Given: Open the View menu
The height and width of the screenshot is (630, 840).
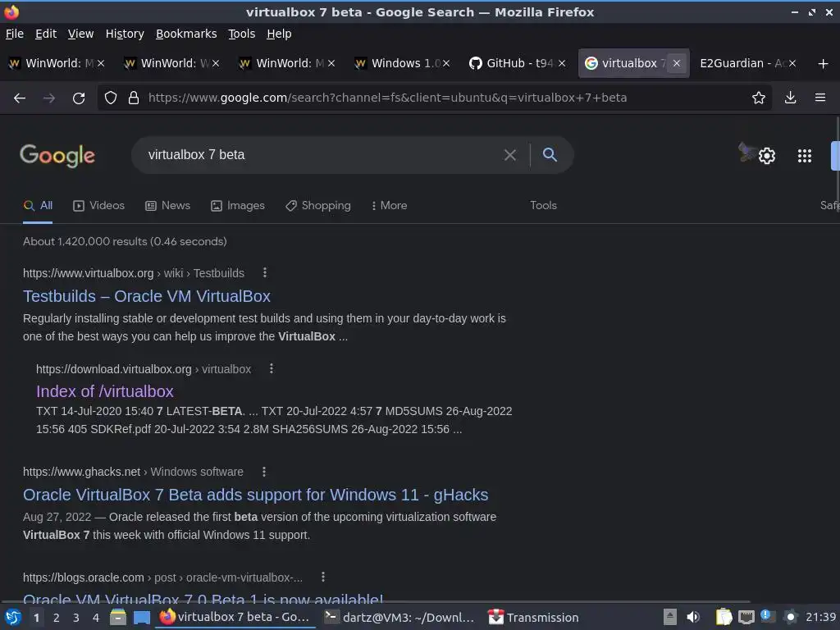Looking at the screenshot, I should [80, 34].
